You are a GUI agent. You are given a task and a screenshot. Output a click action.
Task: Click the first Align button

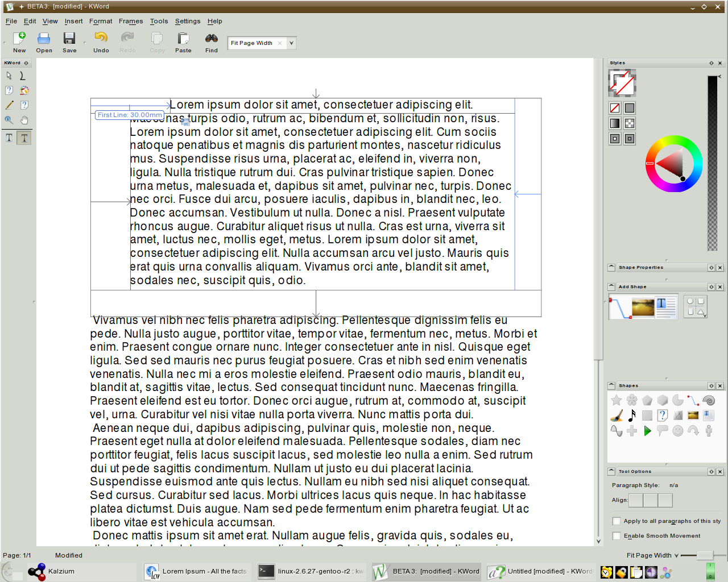(636, 500)
